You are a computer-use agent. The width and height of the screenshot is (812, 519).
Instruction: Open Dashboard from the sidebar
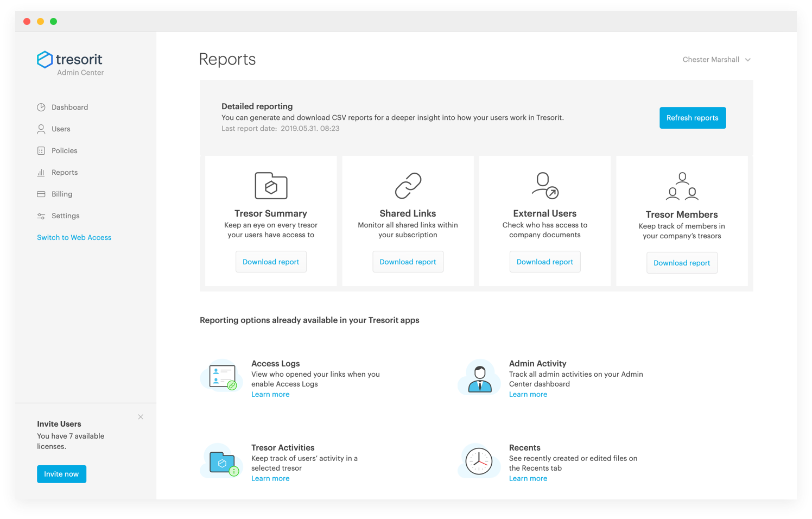pos(69,107)
